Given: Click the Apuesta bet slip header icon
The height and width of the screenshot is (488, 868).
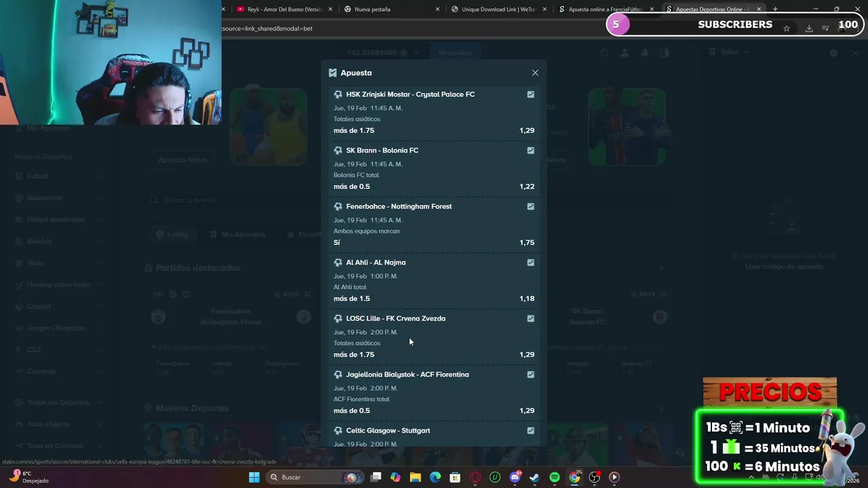Looking at the screenshot, I should [332, 73].
